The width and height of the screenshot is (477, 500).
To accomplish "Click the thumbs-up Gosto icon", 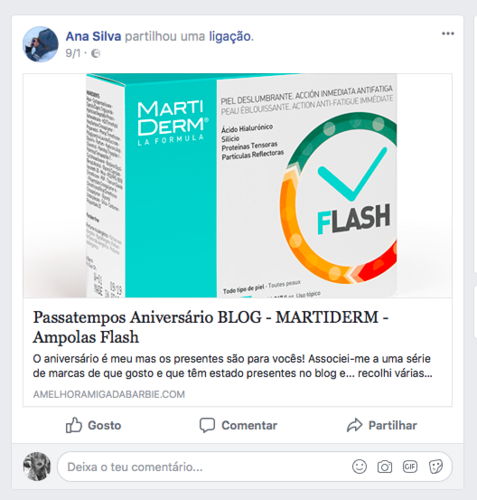I will 74,425.
